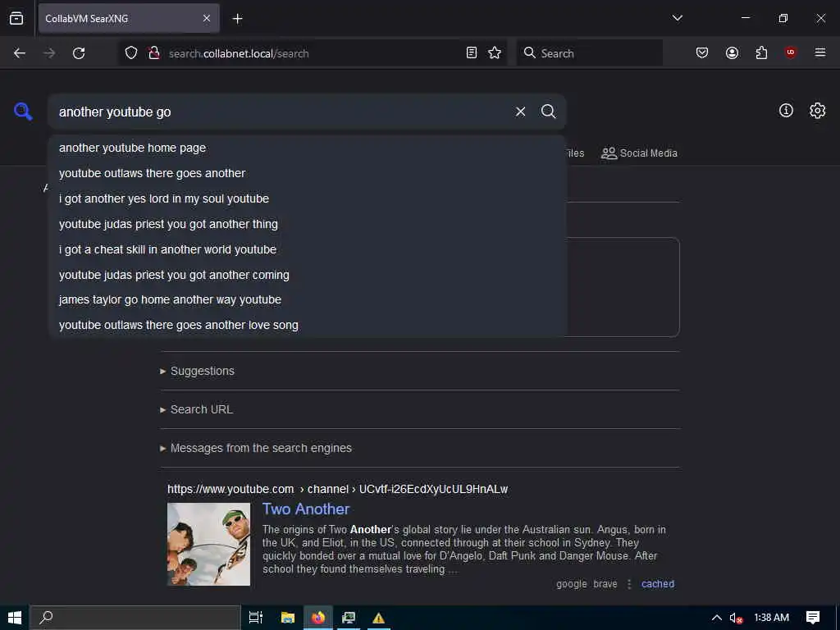840x630 pixels.
Task: View site security lock information
Action: pyautogui.click(x=154, y=53)
